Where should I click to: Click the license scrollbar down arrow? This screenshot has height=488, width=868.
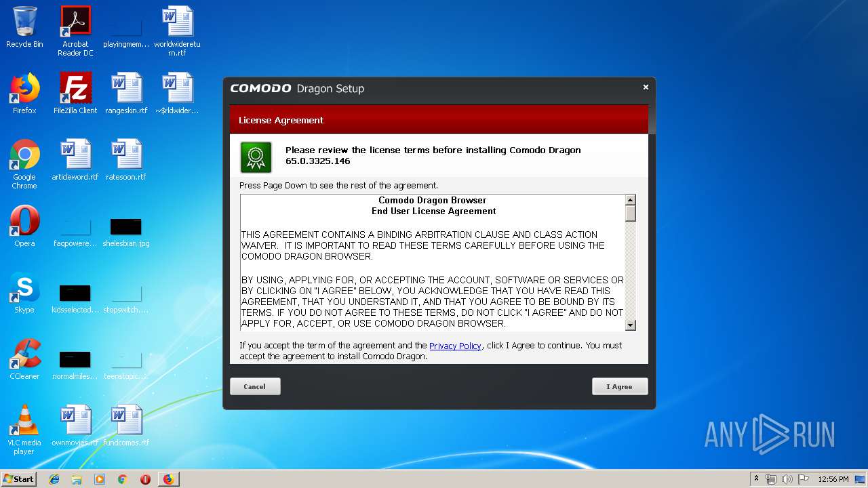click(630, 325)
